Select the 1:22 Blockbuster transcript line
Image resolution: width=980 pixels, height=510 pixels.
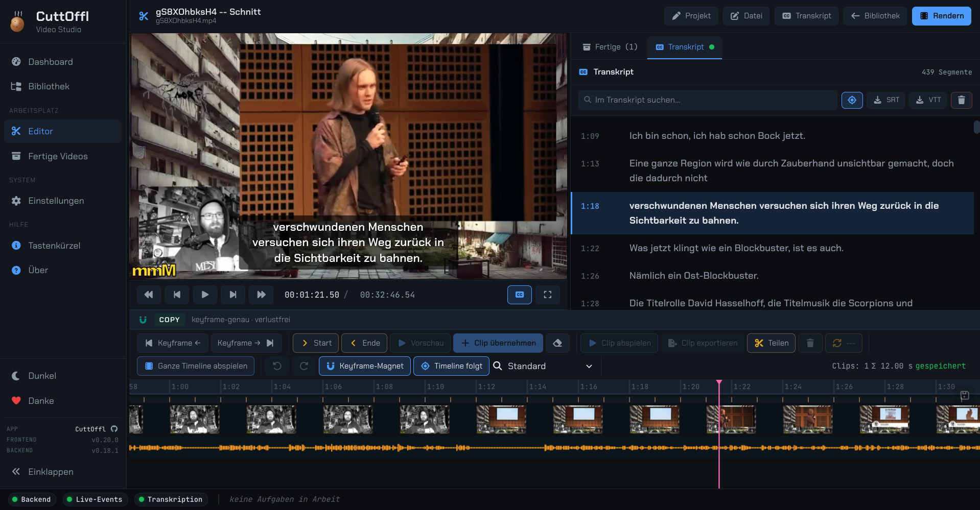click(772, 248)
